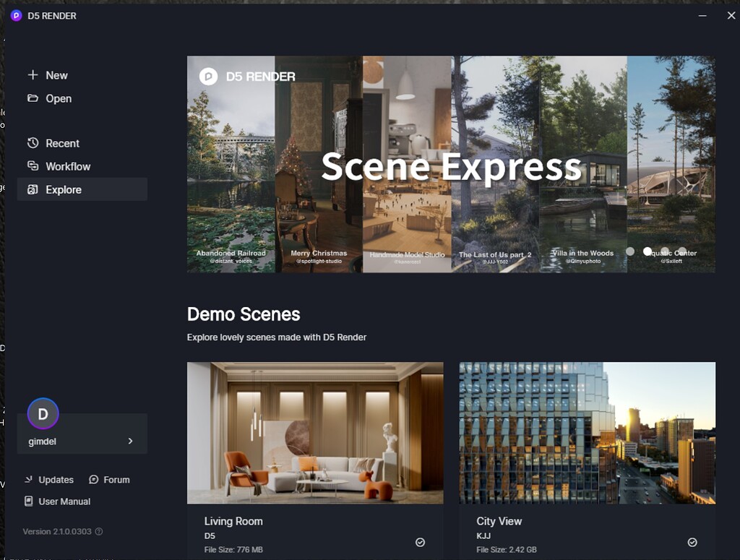Viewport: 740px width, 560px height.
Task: Select the first banner carousel dot
Action: [x=630, y=251]
